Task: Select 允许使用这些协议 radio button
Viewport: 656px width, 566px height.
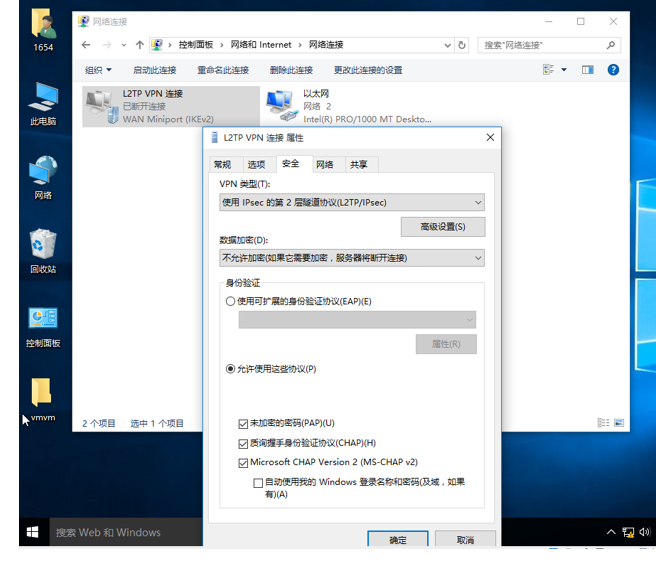Action: 230,369
